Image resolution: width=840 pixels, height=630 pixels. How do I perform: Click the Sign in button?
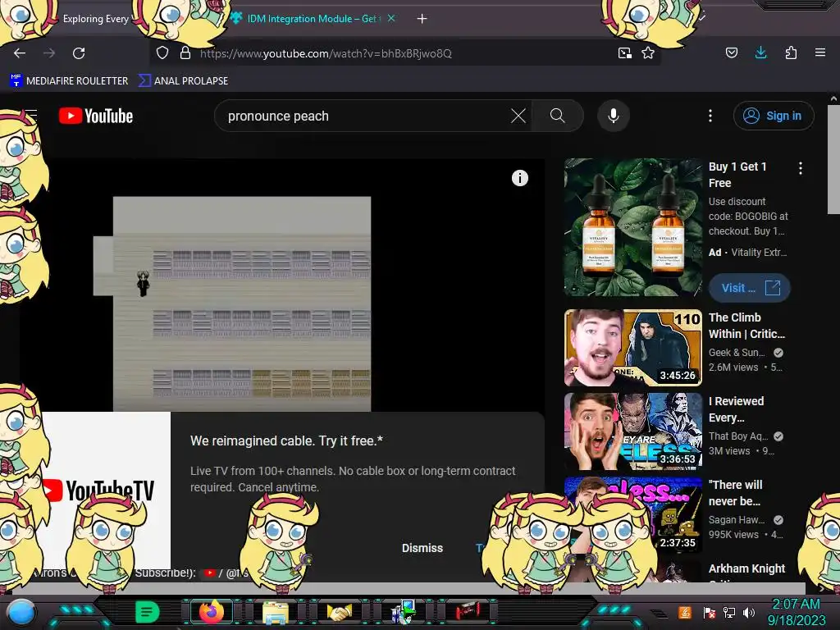click(774, 116)
